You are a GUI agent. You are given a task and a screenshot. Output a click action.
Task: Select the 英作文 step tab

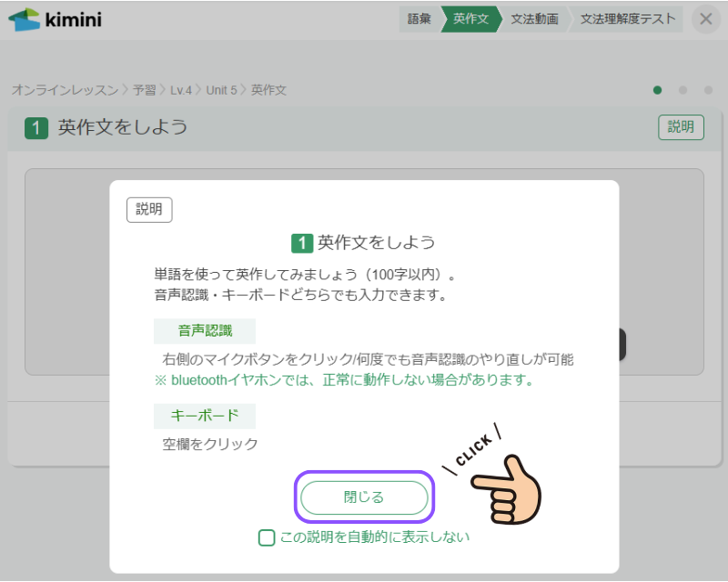(x=470, y=19)
